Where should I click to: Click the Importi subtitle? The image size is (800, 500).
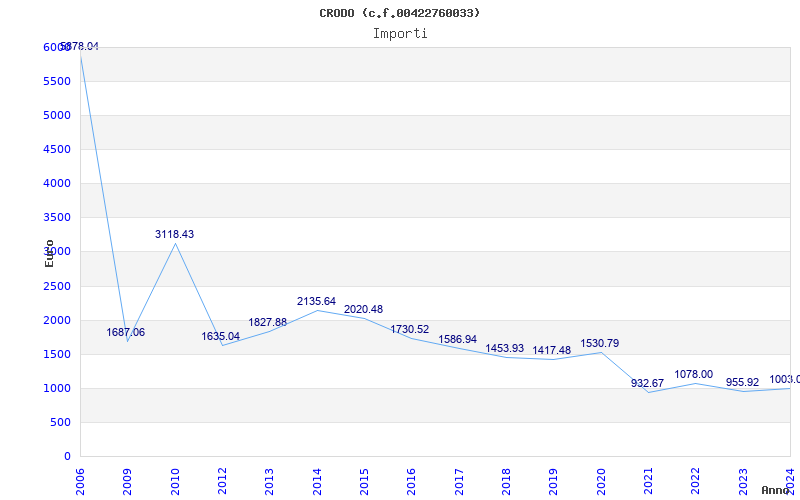(400, 34)
